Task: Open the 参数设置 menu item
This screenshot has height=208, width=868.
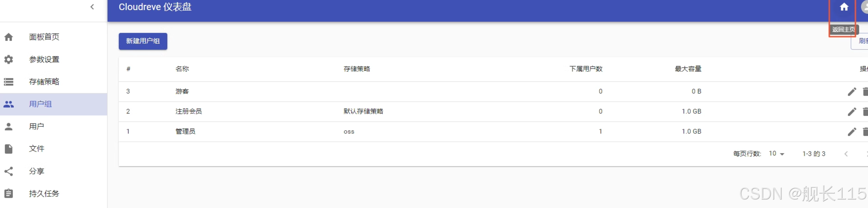Action: click(x=54, y=59)
